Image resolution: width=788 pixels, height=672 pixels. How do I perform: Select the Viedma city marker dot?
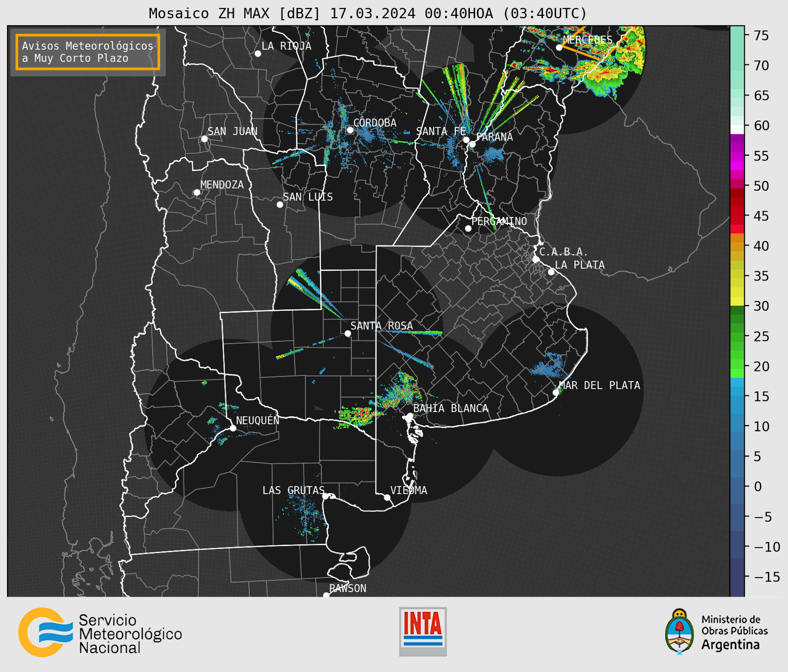[387, 498]
